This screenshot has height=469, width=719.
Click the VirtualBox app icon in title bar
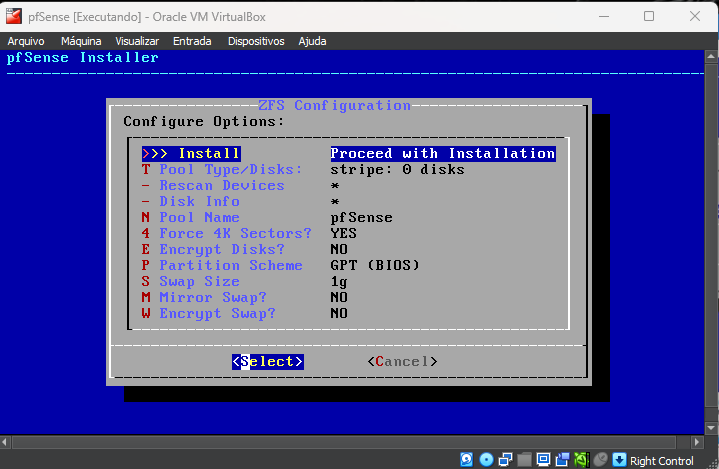click(14, 17)
